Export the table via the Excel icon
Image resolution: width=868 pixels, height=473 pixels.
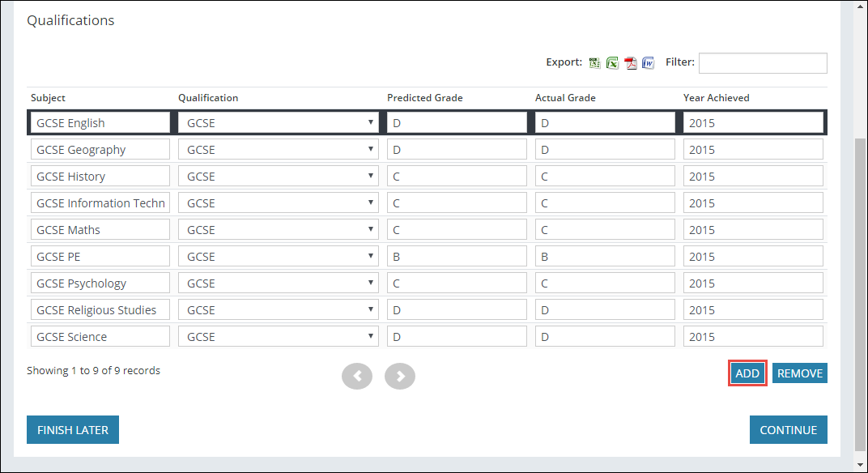613,62
